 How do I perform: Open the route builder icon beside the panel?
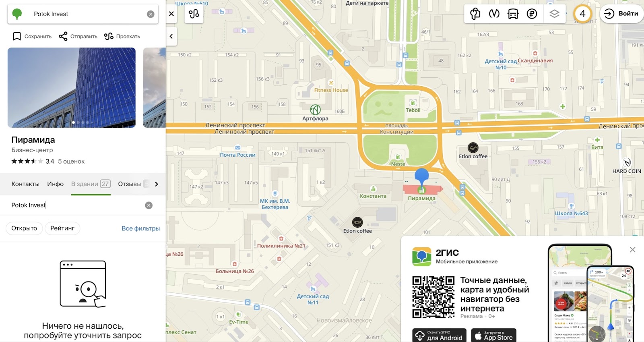tap(194, 14)
